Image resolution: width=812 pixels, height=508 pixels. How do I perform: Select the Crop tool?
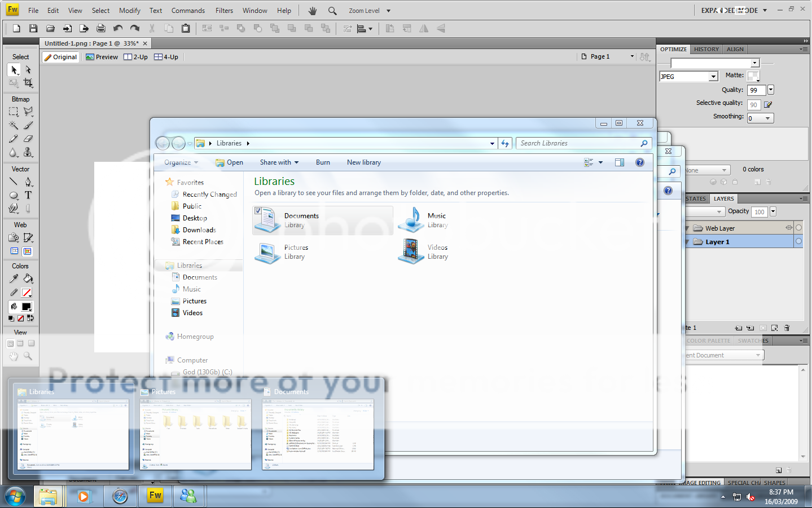28,83
